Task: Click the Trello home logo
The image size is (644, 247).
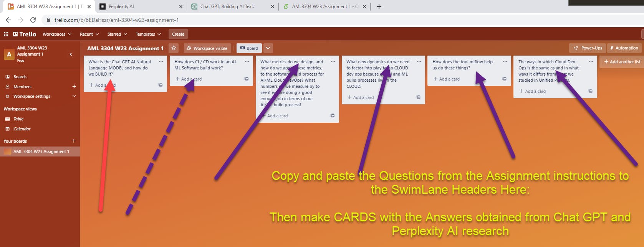Action: tap(25, 34)
